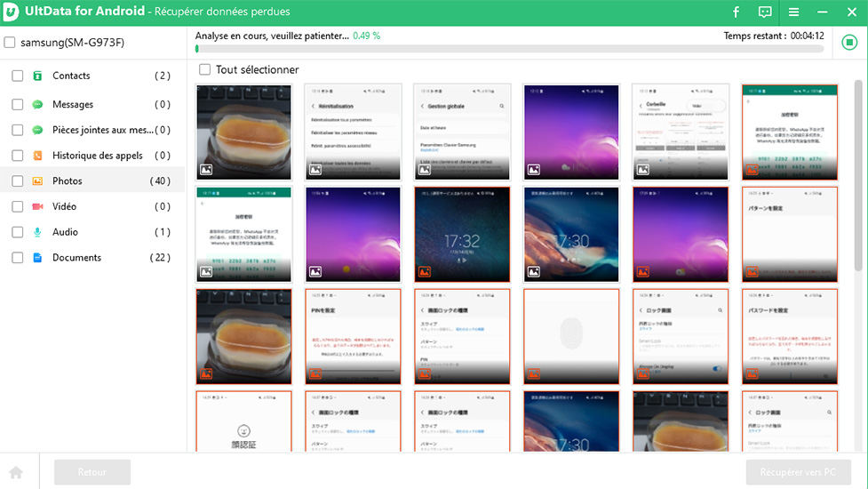Open the feedback chat icon
This screenshot has width=868, height=489.
pos(765,12)
